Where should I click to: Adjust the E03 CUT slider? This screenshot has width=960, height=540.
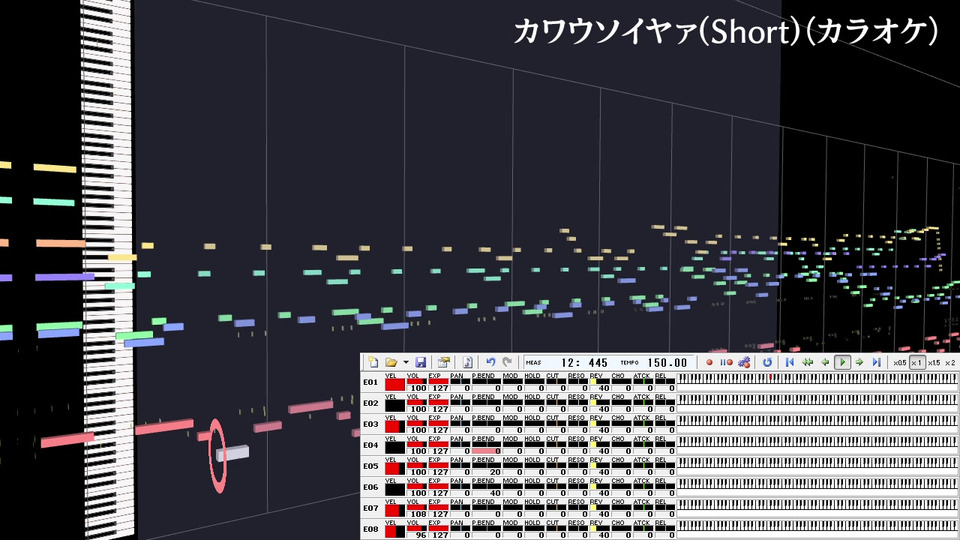(x=556, y=424)
